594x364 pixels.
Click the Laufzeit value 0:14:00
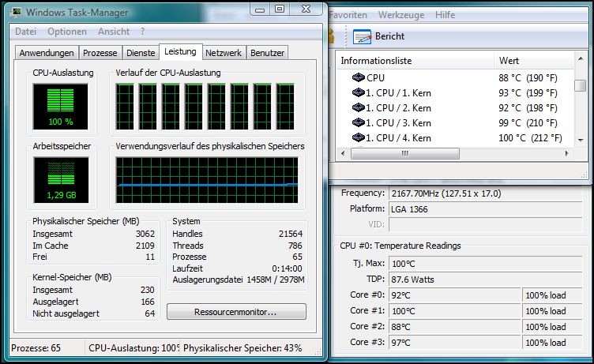coord(288,269)
